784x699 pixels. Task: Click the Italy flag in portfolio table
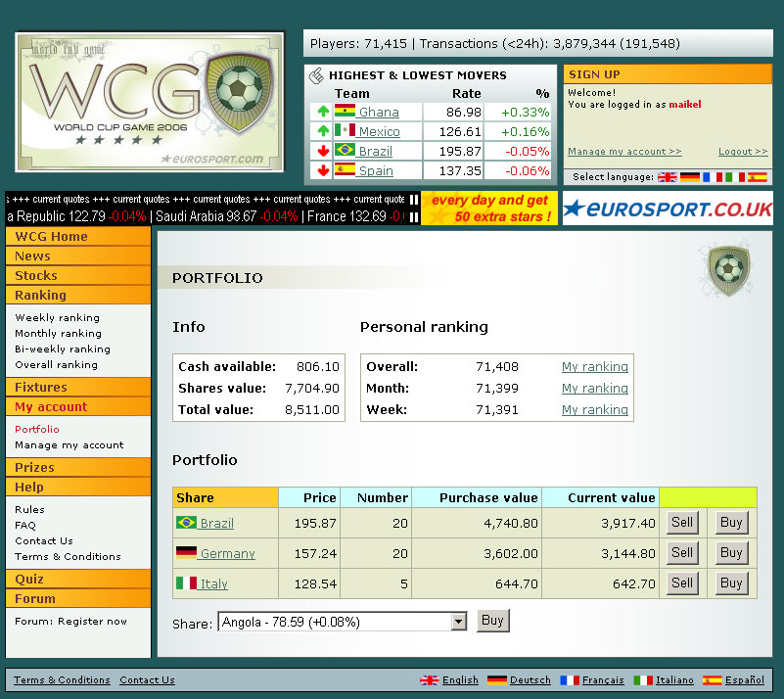coord(186,583)
